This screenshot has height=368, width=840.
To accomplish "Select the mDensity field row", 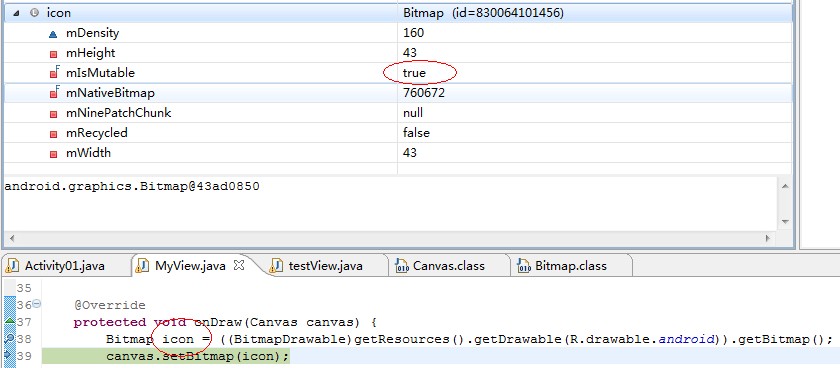I will pyautogui.click(x=398, y=33).
